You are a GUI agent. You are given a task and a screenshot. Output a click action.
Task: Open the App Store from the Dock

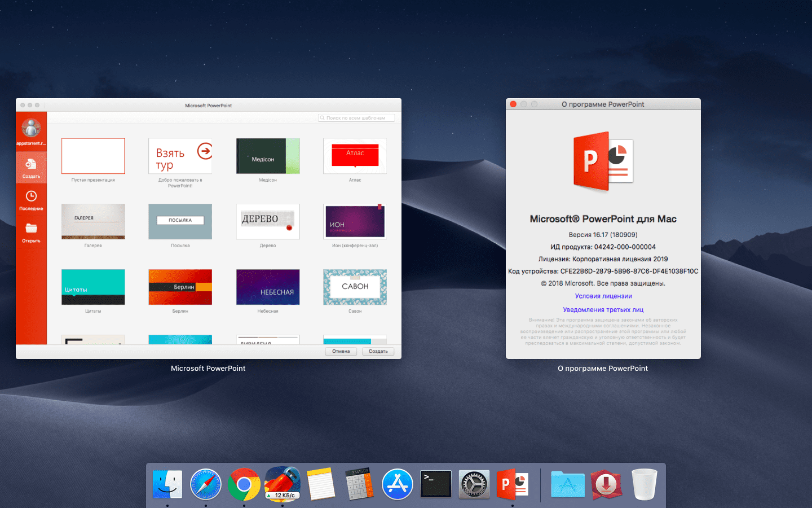[x=398, y=484]
